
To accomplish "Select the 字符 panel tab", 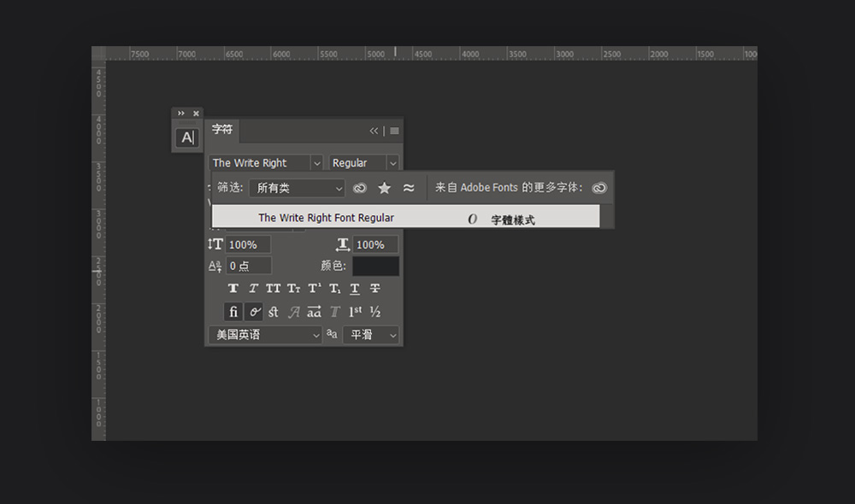I will (x=222, y=130).
